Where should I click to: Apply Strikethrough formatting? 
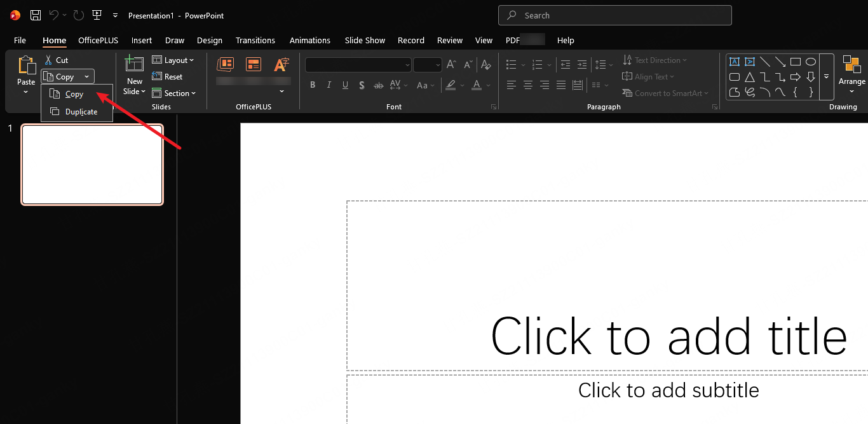pyautogui.click(x=379, y=85)
